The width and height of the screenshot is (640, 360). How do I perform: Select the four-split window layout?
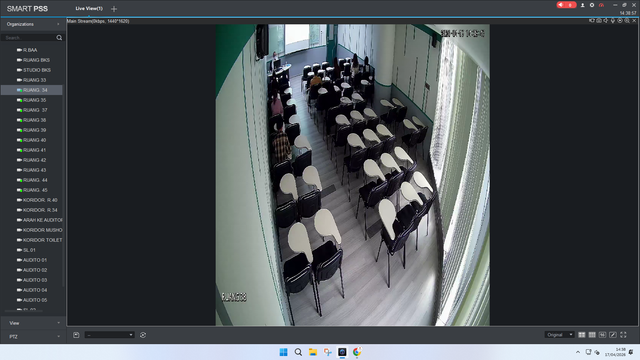582,335
